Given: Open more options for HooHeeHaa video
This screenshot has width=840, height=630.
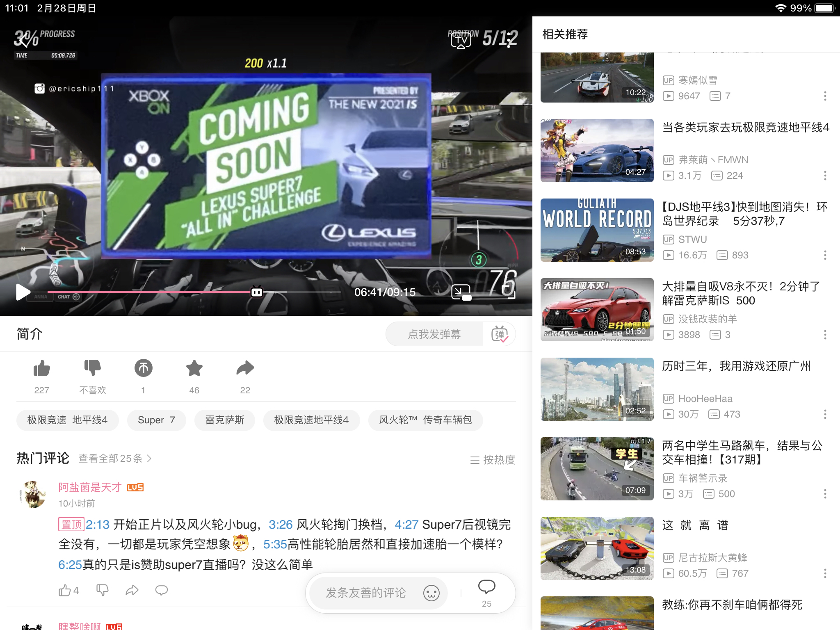Looking at the screenshot, I should (825, 414).
